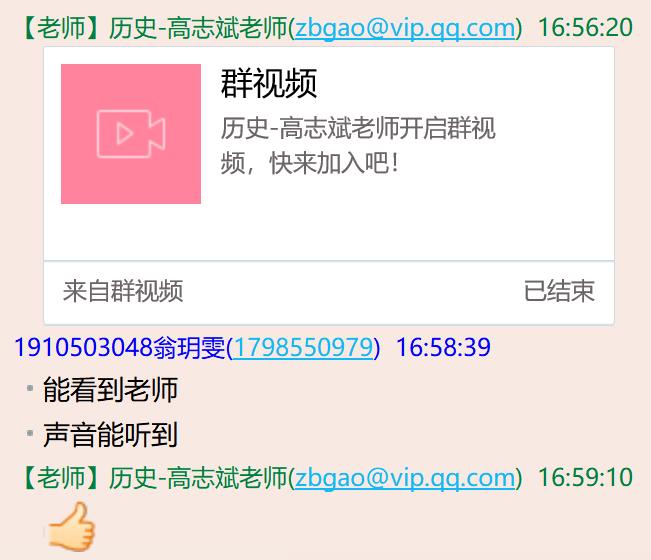Open the zbgao@vip.qq.com link at 16:56:20
This screenshot has height=560, width=651.
tap(405, 28)
